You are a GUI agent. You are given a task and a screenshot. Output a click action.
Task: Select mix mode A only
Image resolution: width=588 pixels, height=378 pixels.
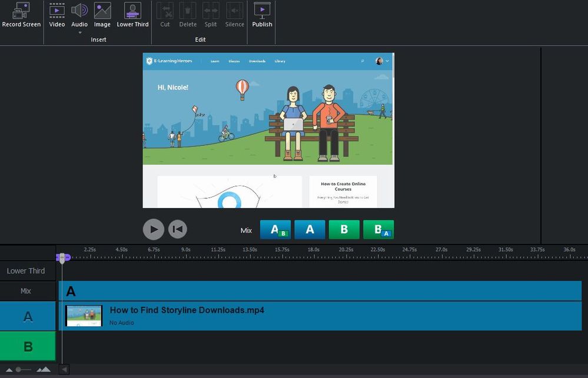(310, 230)
